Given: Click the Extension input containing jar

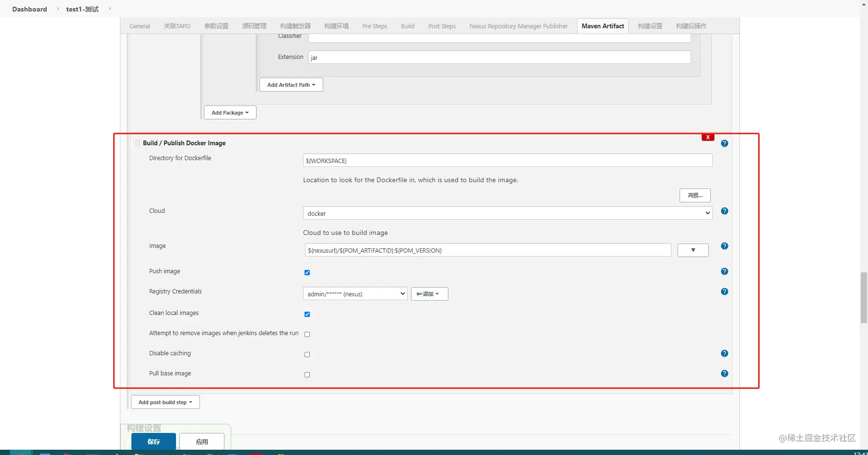Looking at the screenshot, I should coord(499,57).
